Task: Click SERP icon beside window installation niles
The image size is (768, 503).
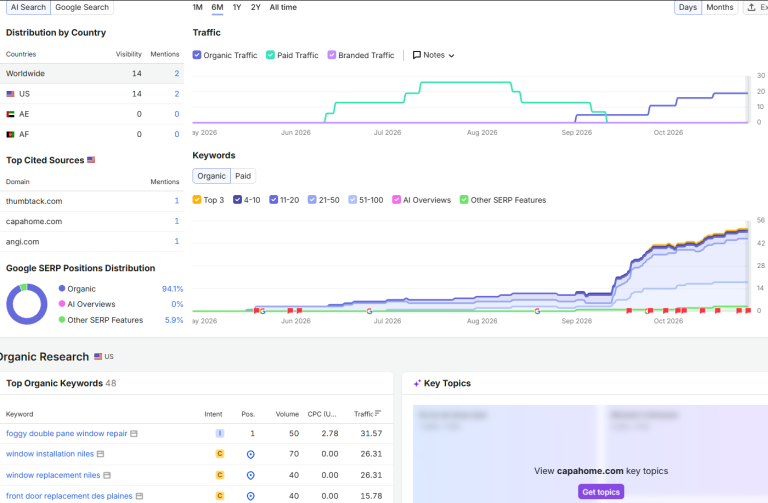Action: pyautogui.click(x=100, y=454)
